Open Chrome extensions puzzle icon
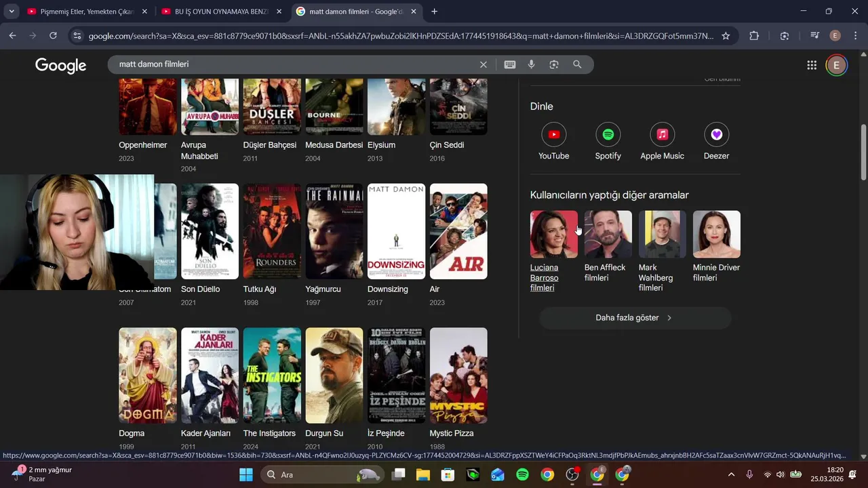Image resolution: width=868 pixels, height=488 pixels. pos(754,36)
